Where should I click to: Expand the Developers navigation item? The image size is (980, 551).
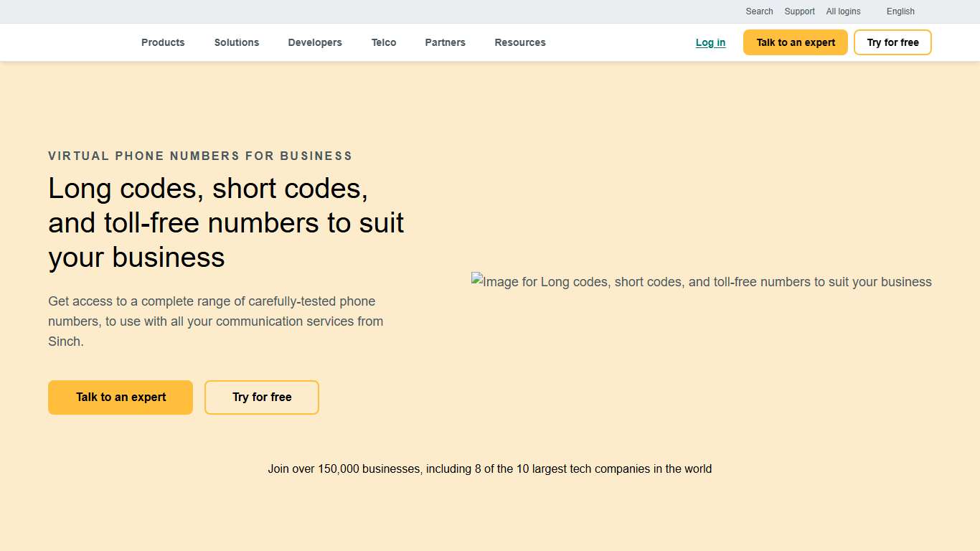315,42
